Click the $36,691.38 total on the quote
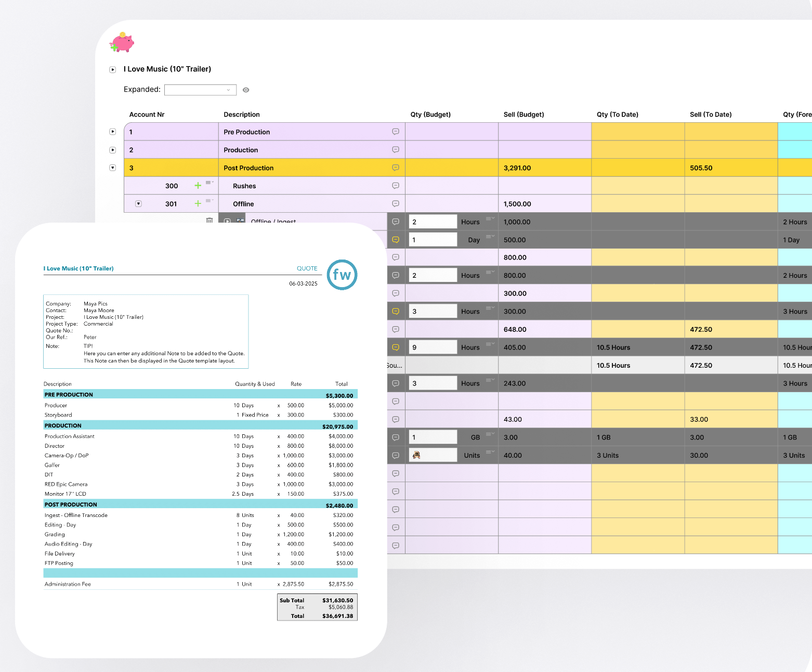The image size is (812, 672). click(x=337, y=616)
